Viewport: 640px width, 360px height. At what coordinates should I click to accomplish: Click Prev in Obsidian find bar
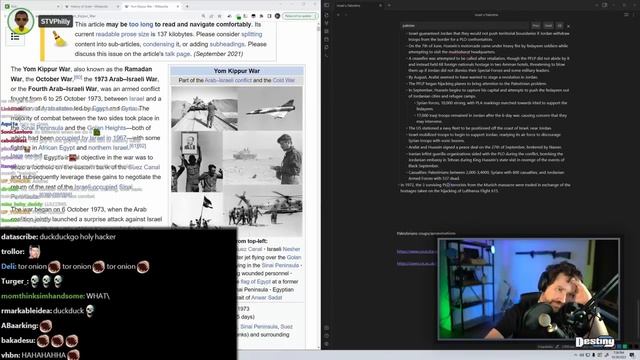point(536,25)
